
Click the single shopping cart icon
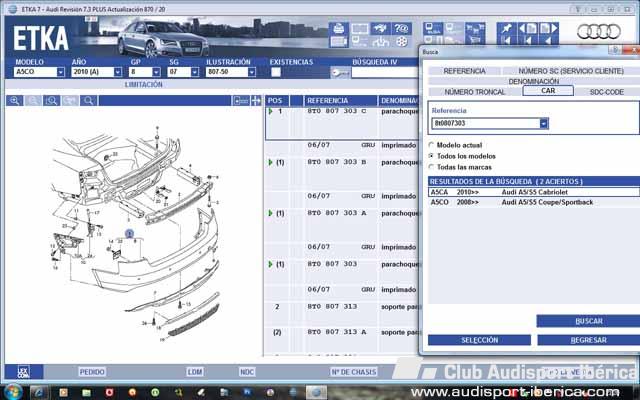pos(475,40)
